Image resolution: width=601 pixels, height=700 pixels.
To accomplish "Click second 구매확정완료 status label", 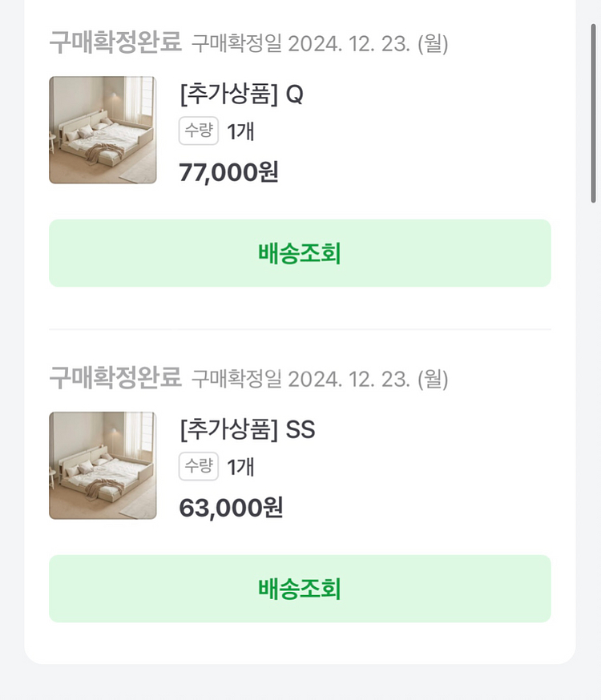I will click(x=115, y=378).
